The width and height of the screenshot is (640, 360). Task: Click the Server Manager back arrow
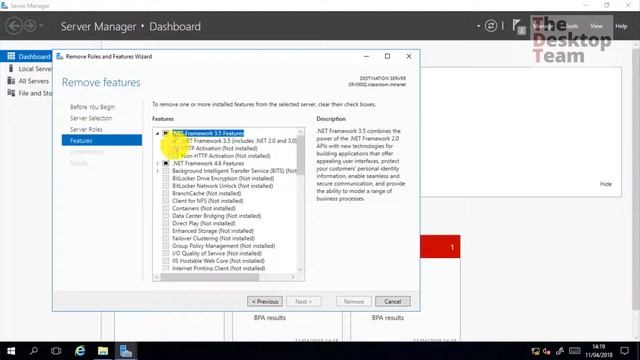[14, 26]
